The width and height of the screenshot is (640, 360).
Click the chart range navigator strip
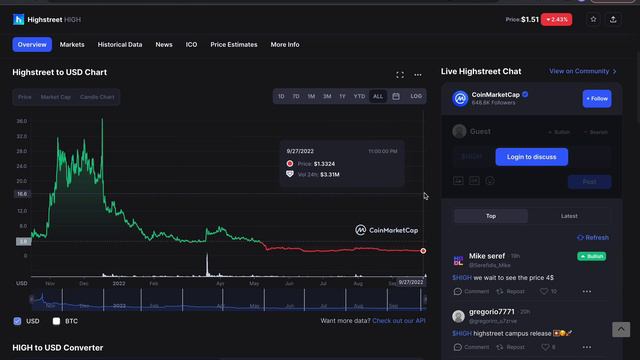228,301
